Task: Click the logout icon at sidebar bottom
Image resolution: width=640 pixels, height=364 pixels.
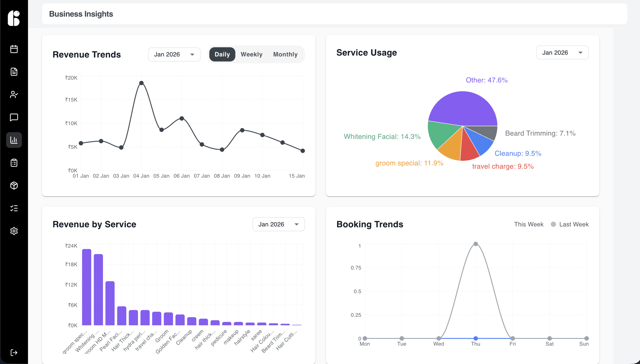Action: click(14, 352)
